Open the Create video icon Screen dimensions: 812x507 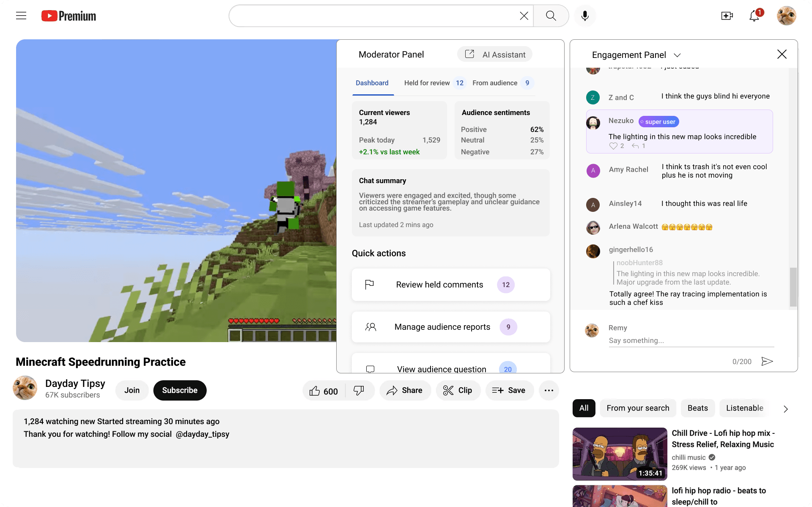click(727, 16)
